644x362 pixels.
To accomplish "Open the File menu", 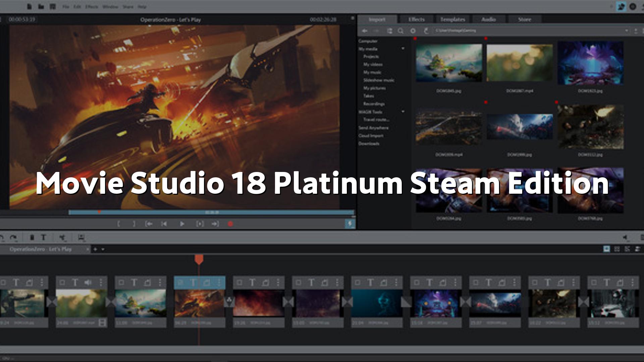I will (66, 7).
